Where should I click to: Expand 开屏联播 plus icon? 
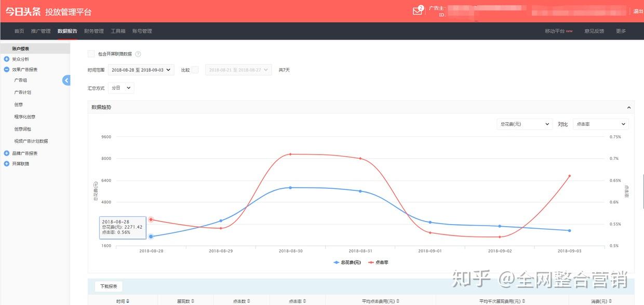click(x=7, y=164)
